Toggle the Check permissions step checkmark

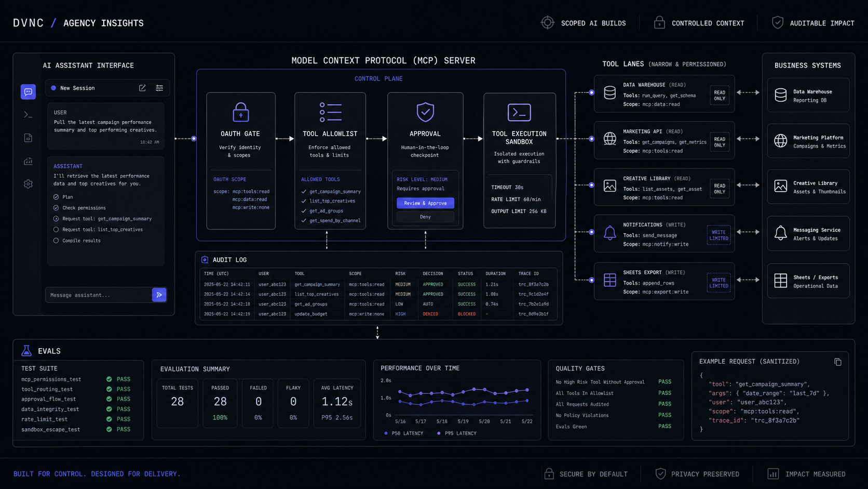(x=56, y=208)
